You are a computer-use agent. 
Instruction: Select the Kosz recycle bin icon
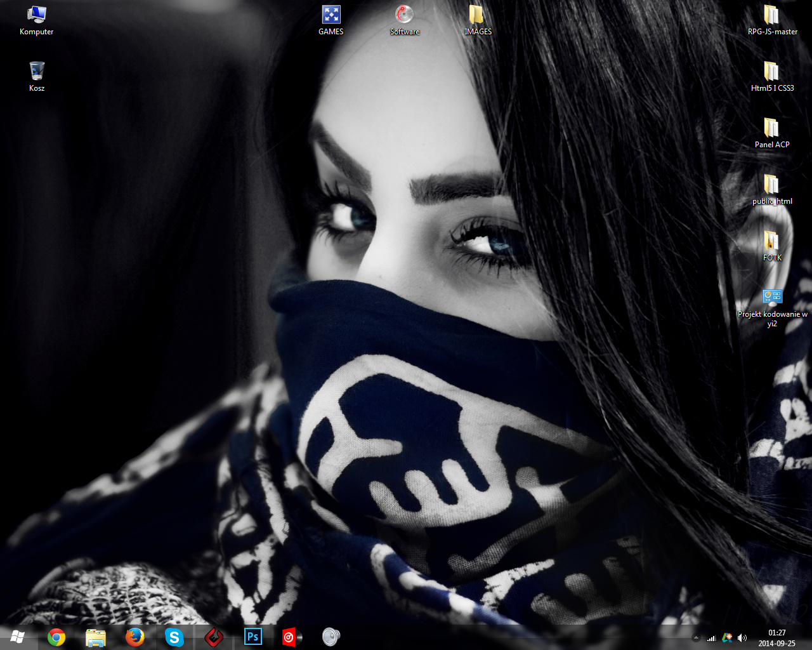click(37, 77)
